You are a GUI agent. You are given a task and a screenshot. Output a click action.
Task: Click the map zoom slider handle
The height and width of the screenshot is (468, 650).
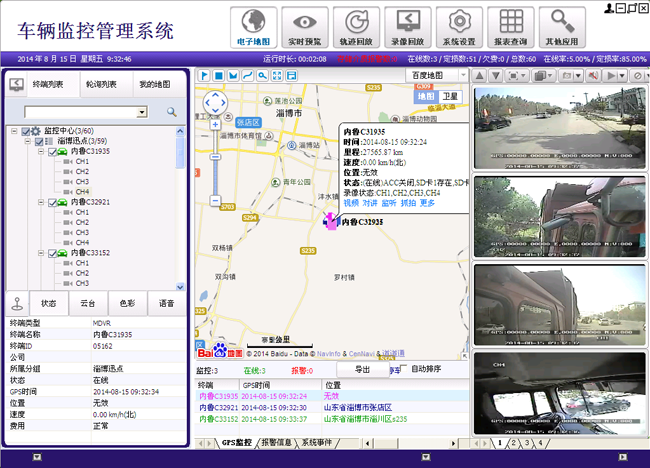tap(215, 157)
